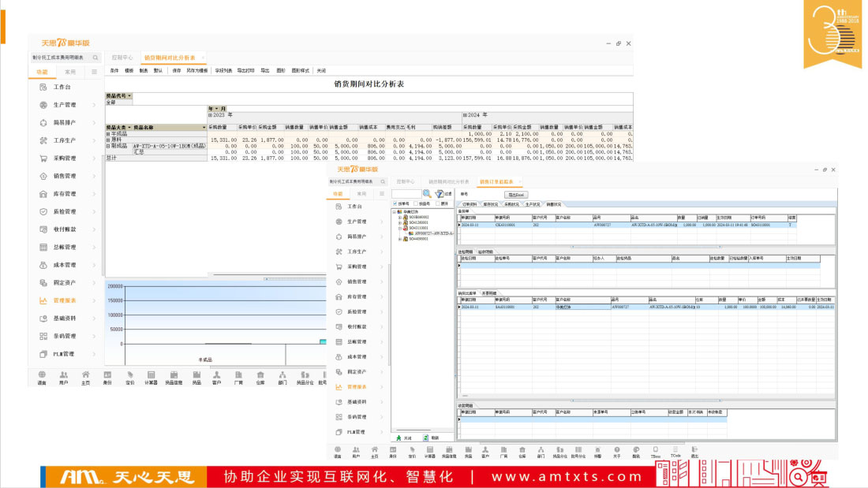
Task: Click the 关于 about icon in bottom toolbar
Action: [x=616, y=451]
